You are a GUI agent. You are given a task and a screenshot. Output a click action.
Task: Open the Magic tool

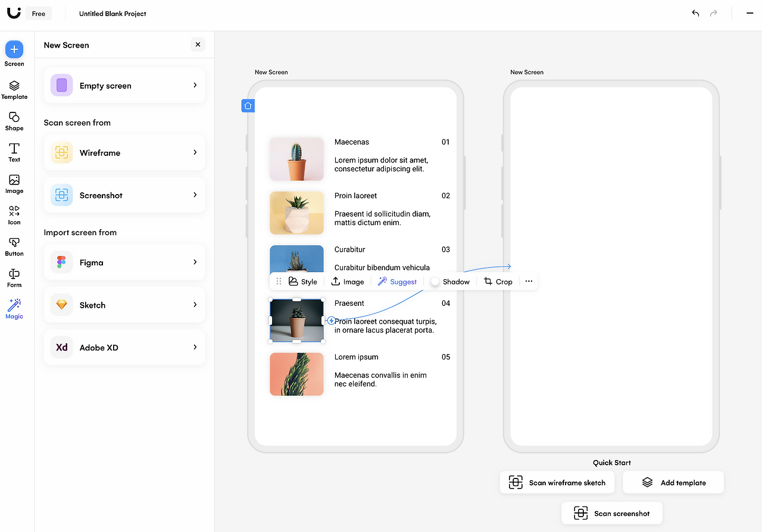(x=14, y=309)
